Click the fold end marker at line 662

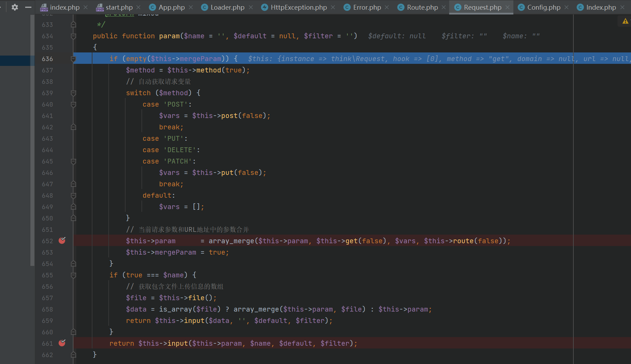pos(73,354)
